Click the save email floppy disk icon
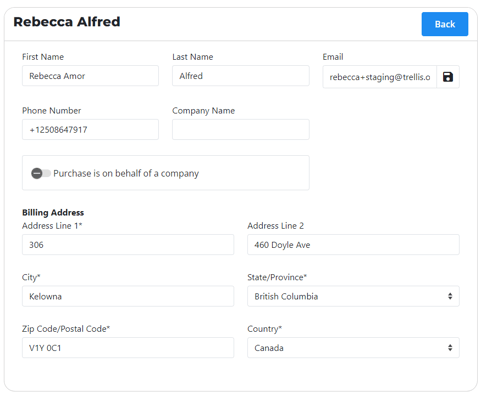Image resolution: width=481 pixels, height=397 pixels. tap(448, 77)
